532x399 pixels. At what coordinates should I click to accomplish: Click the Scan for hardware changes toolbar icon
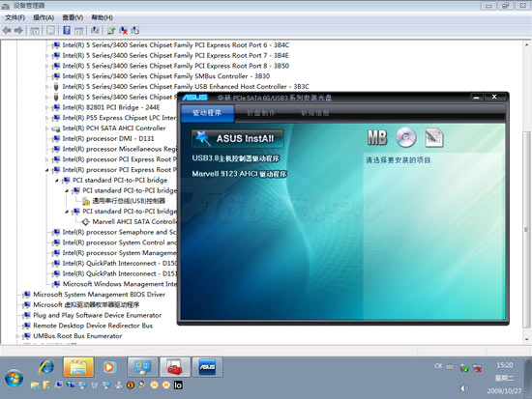coord(95,31)
